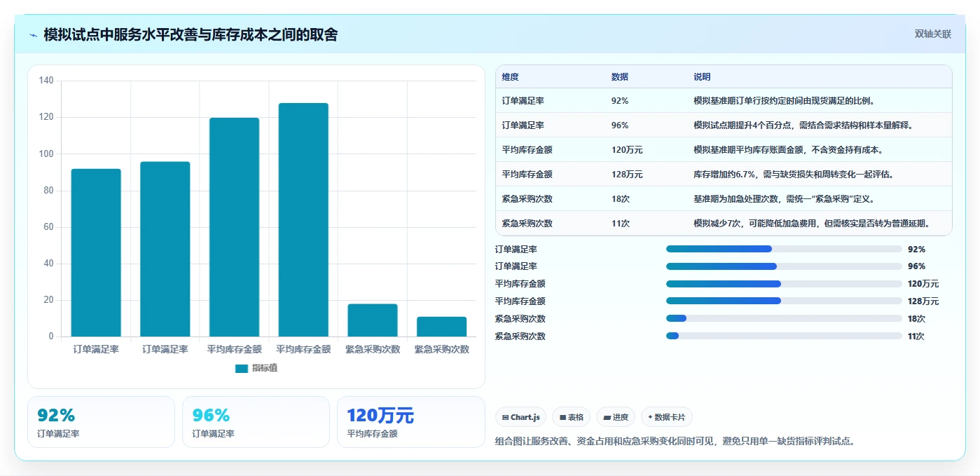Open the Chart.js chip
Viewport: 980px width, 476px height.
521,417
